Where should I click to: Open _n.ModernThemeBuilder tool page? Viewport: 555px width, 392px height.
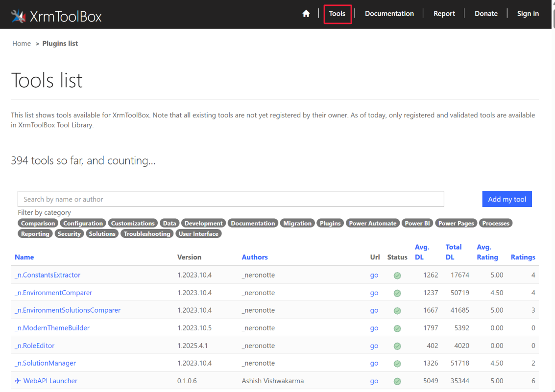tap(52, 328)
